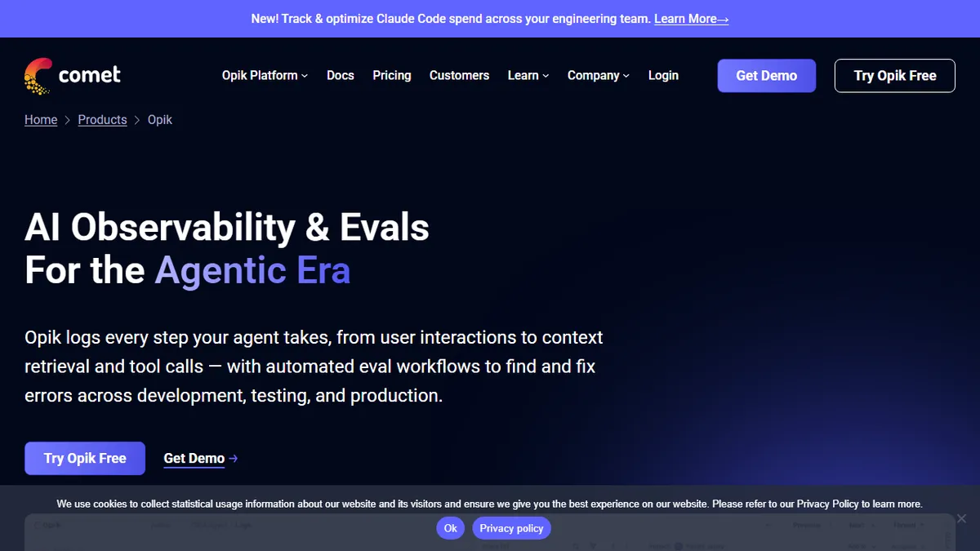Image resolution: width=980 pixels, height=551 pixels.
Task: Go to Home via breadcrumb
Action: point(41,120)
